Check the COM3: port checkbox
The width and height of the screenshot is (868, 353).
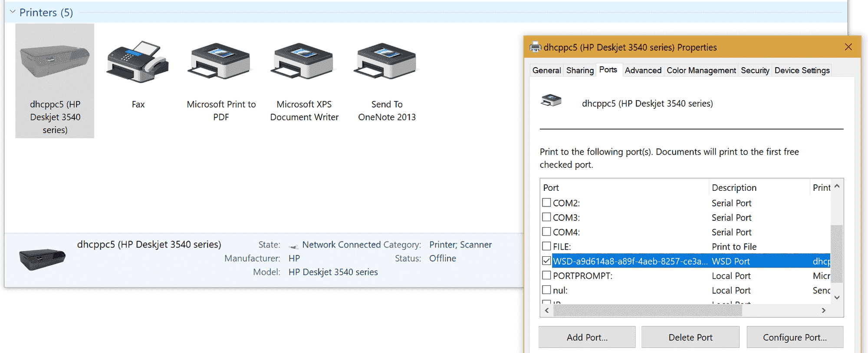pos(546,217)
